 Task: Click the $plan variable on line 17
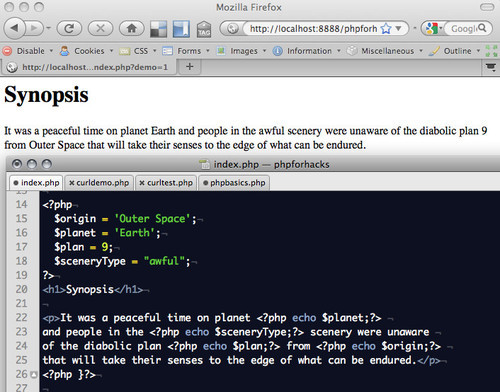(69, 247)
